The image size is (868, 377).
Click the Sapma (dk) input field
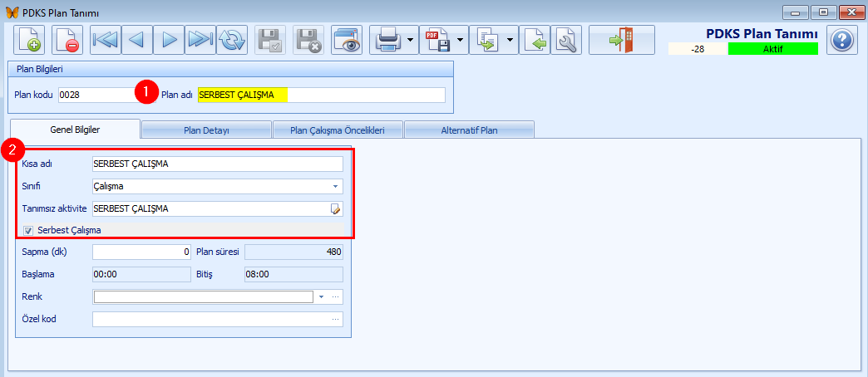click(142, 252)
